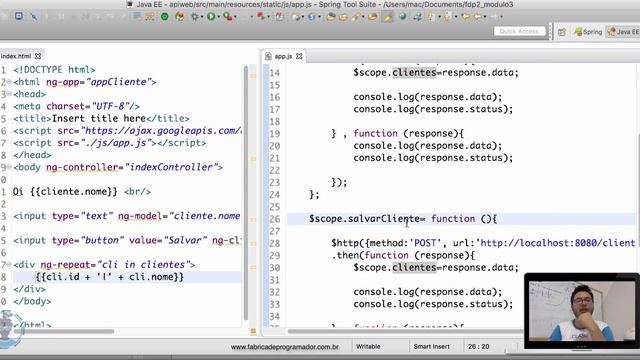
Task: Click the red server icon in toolbar
Action: (261, 16)
